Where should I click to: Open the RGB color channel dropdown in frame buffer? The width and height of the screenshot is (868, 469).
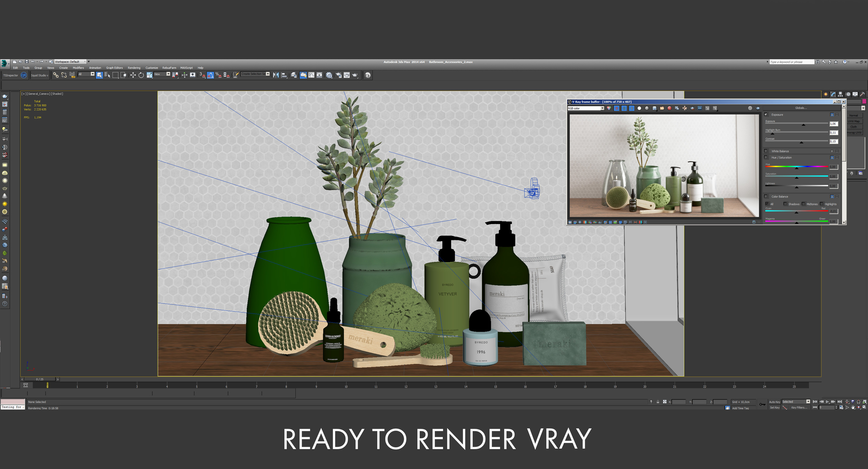[x=603, y=108]
